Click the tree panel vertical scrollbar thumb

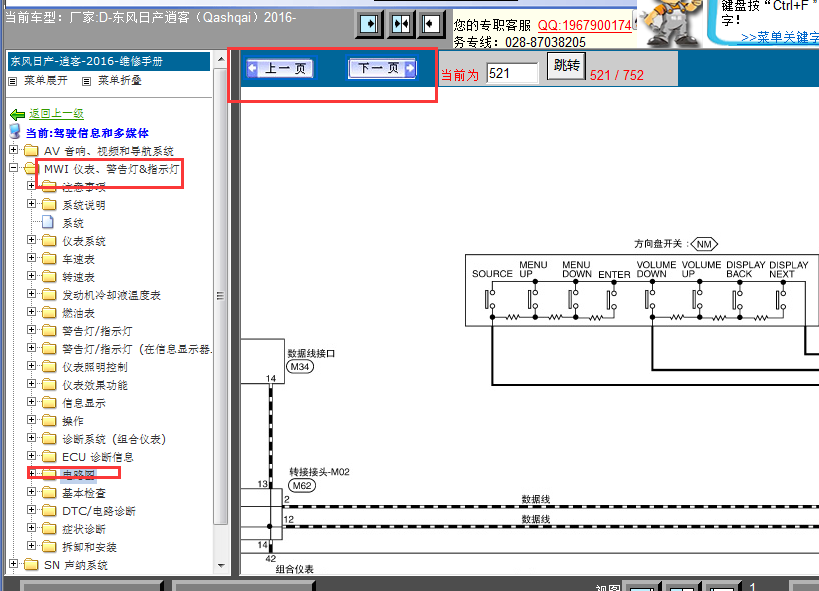221,295
